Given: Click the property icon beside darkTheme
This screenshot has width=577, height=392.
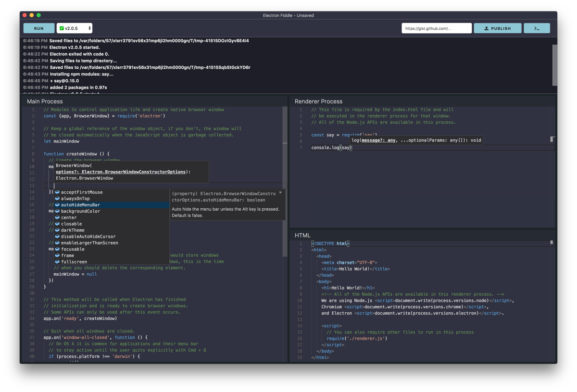Looking at the screenshot, I should (57, 230).
